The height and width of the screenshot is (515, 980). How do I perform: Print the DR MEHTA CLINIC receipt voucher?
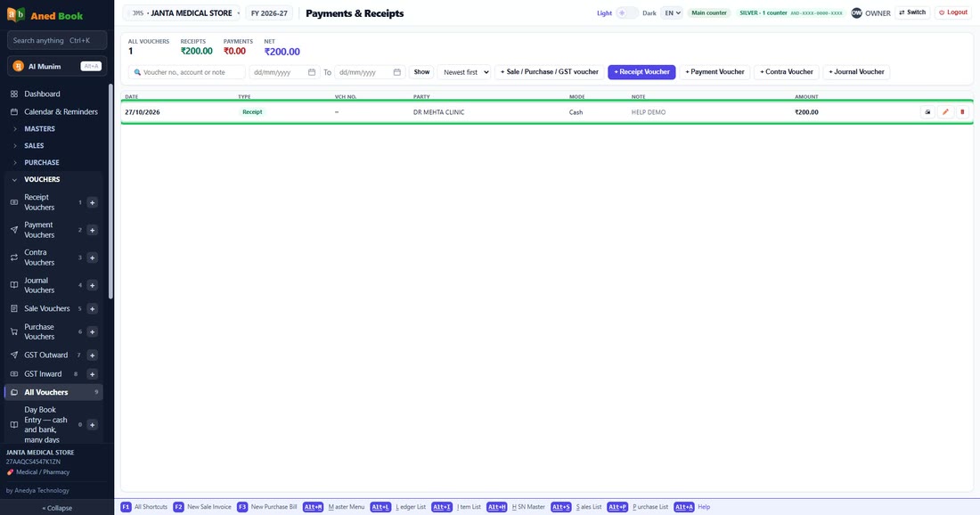coord(927,112)
